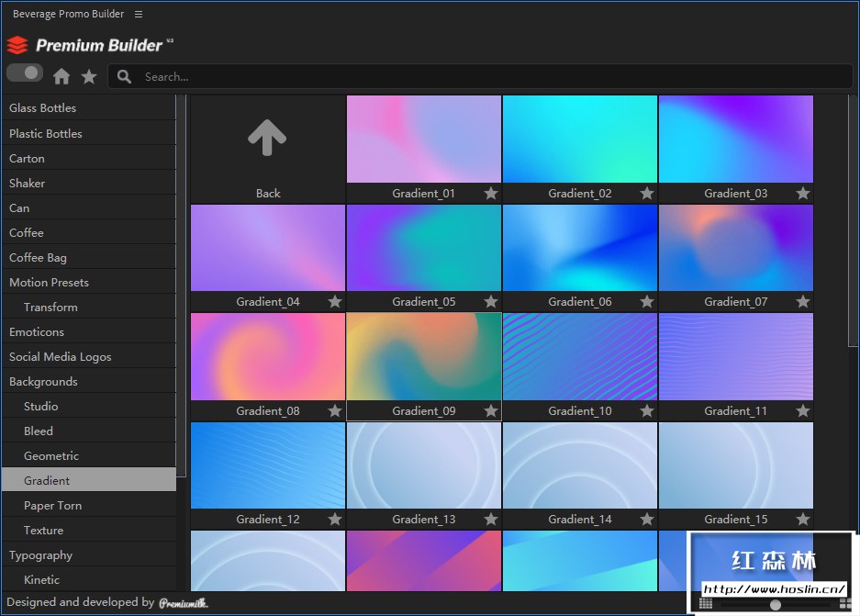Screen dimensions: 860x616
Task: Select the Gradient_01 thumbnail
Action: tap(424, 140)
